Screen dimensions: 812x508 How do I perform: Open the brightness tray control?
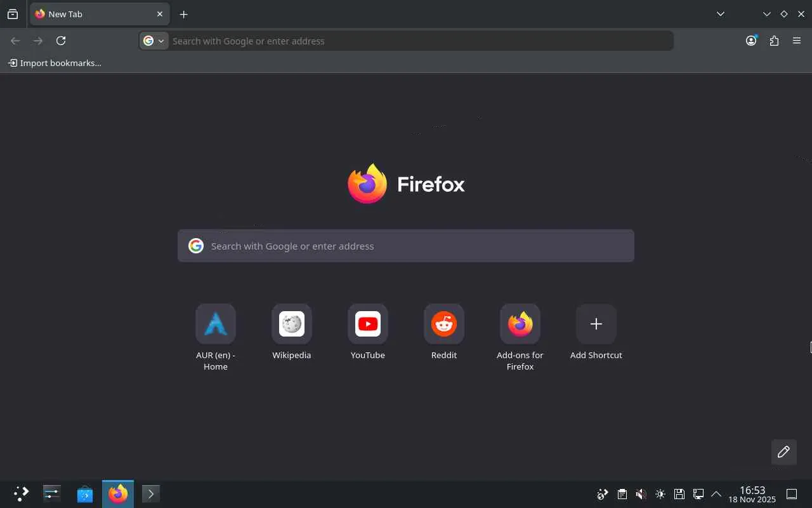pyautogui.click(x=660, y=494)
